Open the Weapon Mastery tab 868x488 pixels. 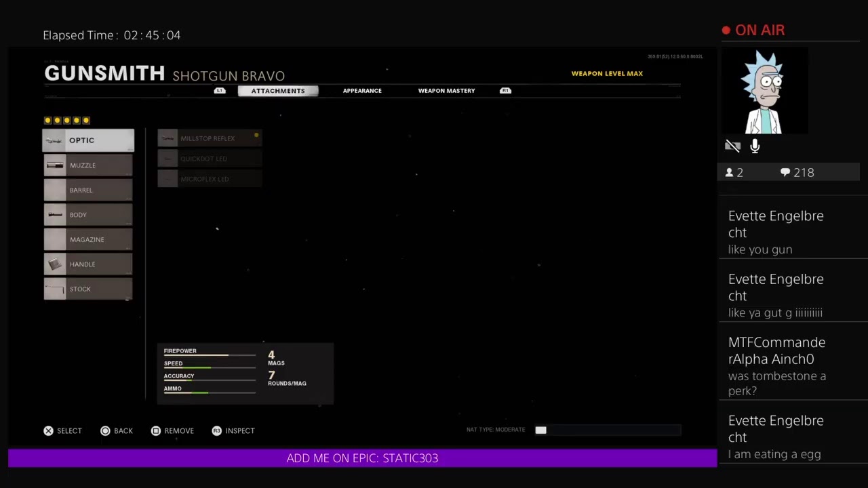click(446, 91)
